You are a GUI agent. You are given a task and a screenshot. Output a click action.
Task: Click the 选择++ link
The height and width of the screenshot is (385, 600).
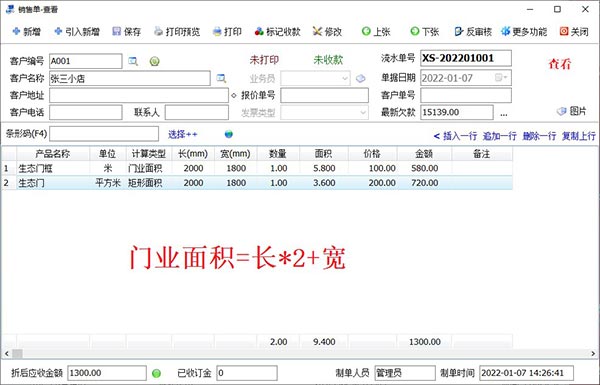click(x=183, y=134)
